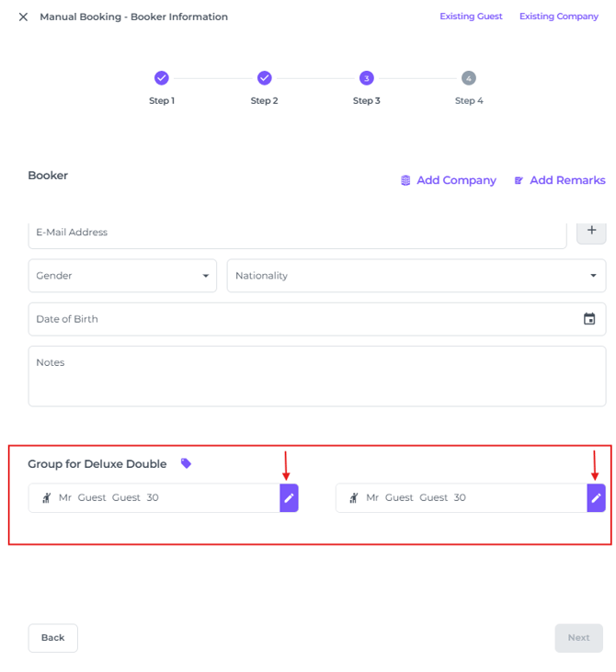Screen dimensions: 616x672
Task: Open Existing Company link
Action: (558, 17)
